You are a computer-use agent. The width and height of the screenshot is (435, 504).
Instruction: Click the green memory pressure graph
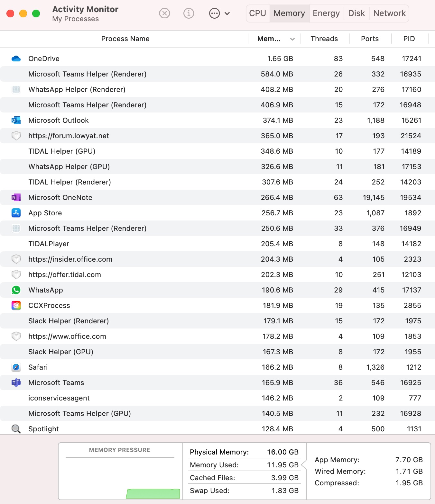click(x=153, y=493)
